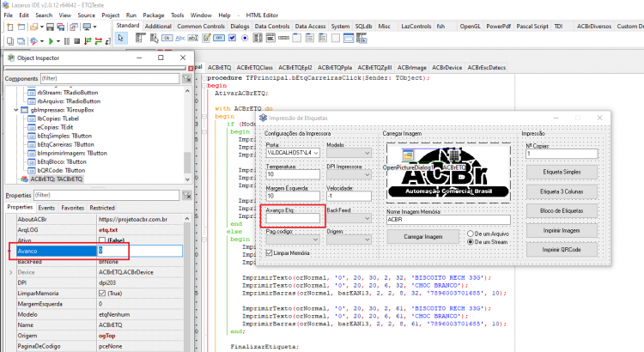Toggle the Limpar Memória checkbox

click(270, 253)
